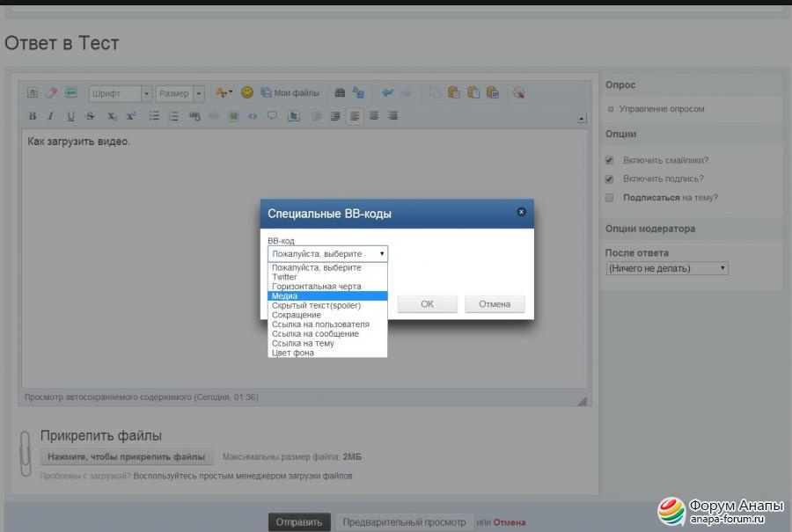Apply italic formatting in editor toolbar
The height and width of the screenshot is (532, 792).
(x=51, y=116)
